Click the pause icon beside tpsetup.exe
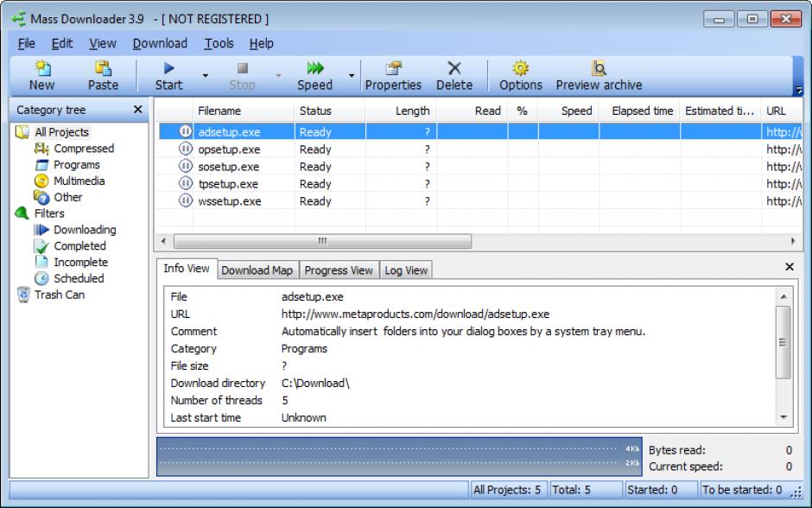 186,183
